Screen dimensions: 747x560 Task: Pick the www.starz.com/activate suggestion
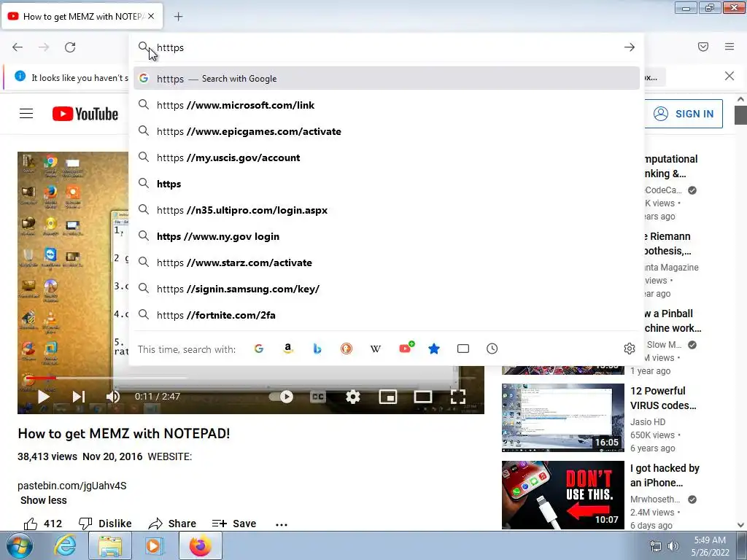387,262
